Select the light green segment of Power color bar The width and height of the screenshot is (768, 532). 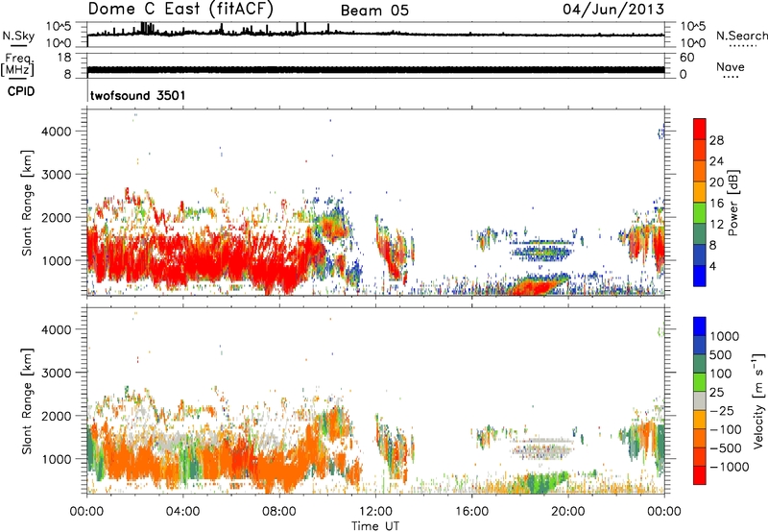[x=700, y=212]
